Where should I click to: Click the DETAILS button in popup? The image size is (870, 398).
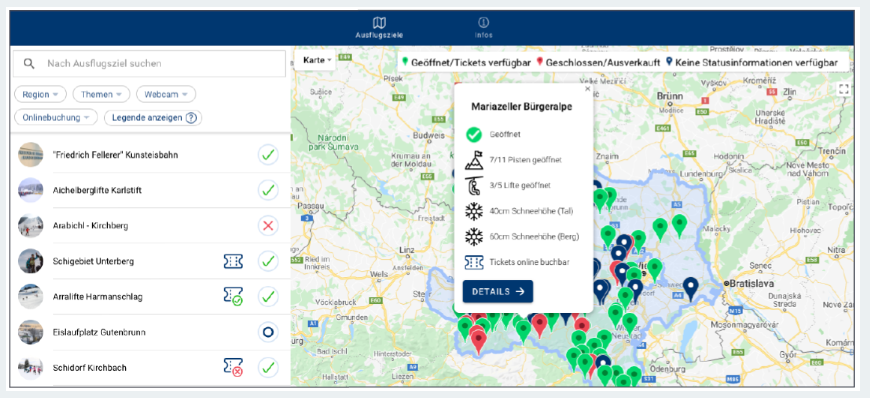coord(498,291)
